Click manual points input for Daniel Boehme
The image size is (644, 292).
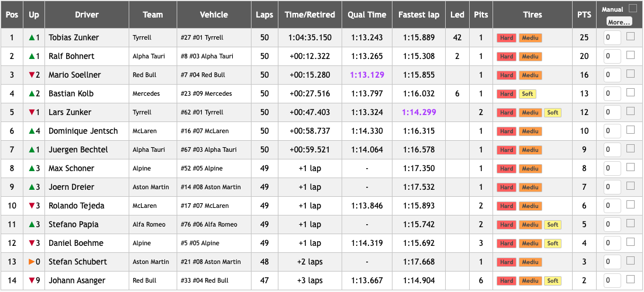[x=612, y=244]
